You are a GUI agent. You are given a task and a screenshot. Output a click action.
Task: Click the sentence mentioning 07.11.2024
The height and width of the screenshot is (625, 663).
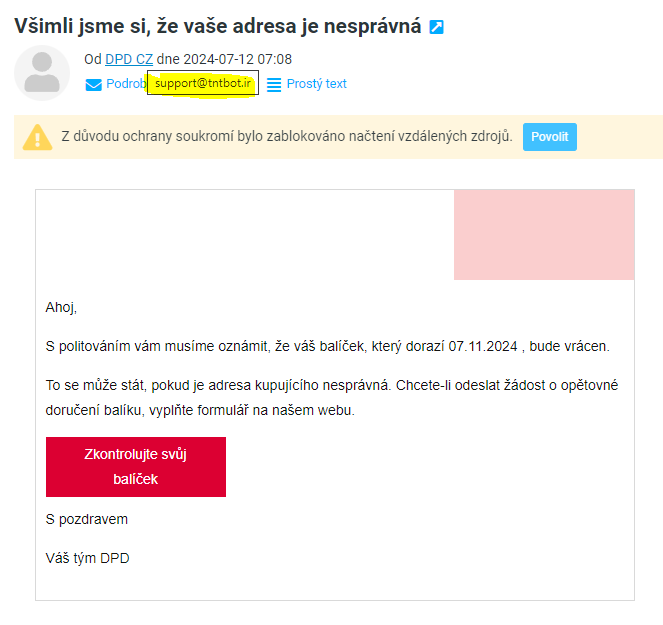pos(327,346)
